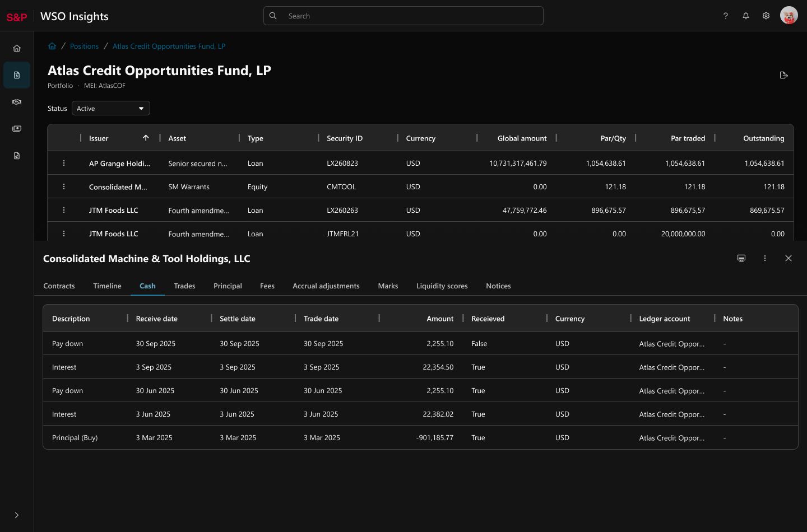The image size is (807, 532).
Task: Open notifications bell icon
Action: 746,16
